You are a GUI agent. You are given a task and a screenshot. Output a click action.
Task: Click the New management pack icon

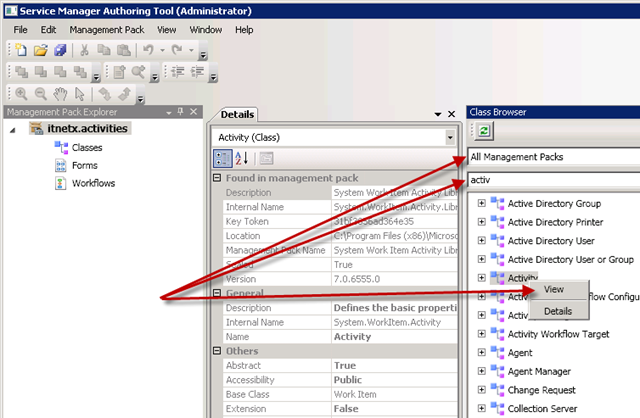click(20, 49)
